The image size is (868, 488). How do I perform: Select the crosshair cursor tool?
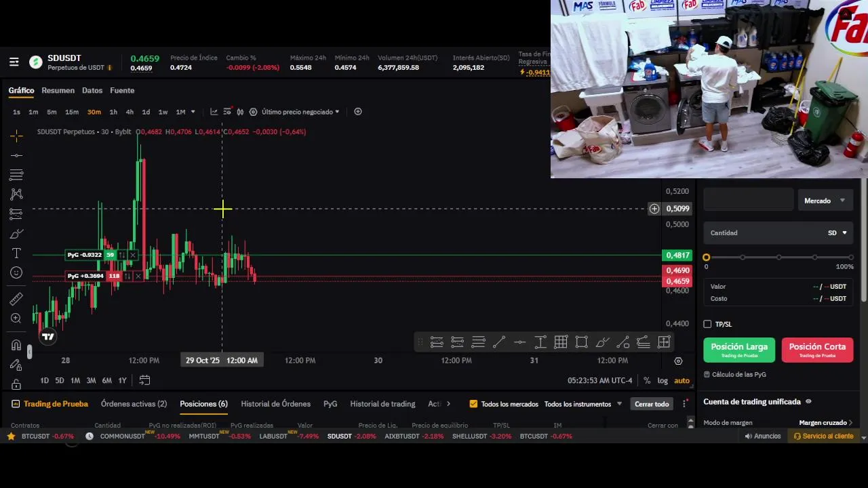pyautogui.click(x=16, y=136)
